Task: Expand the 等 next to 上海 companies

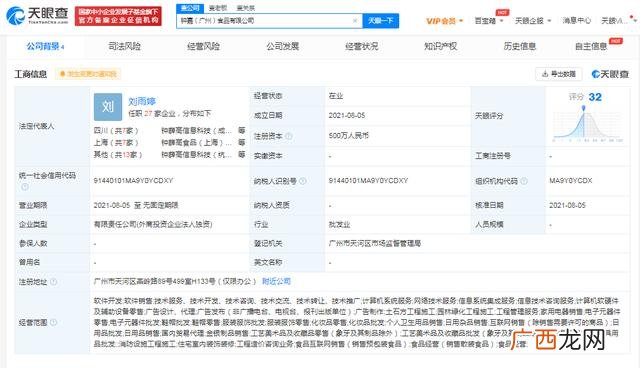Action: pyautogui.click(x=242, y=142)
